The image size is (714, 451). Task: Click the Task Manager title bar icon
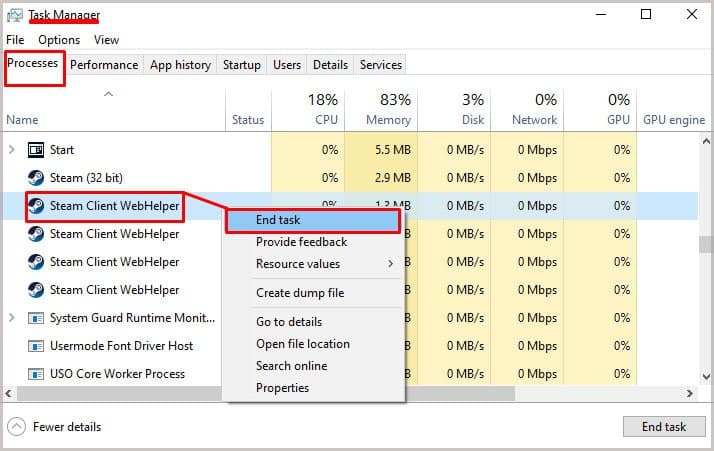15,15
